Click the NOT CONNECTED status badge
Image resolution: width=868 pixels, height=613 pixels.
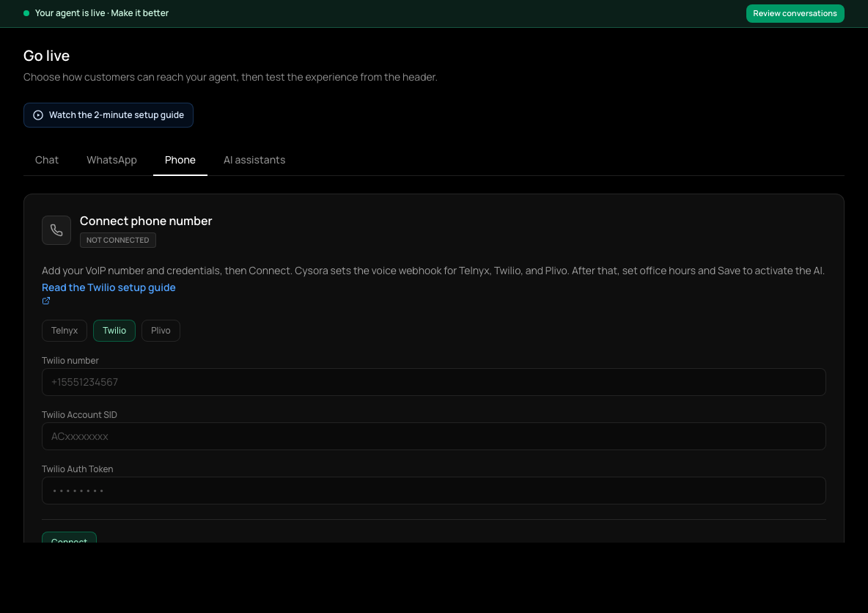point(118,240)
